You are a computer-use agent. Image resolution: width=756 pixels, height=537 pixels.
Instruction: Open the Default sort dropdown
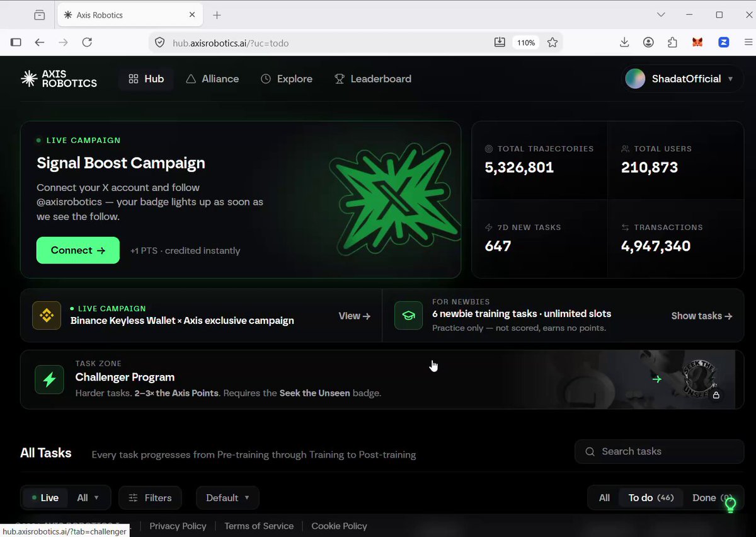click(227, 498)
